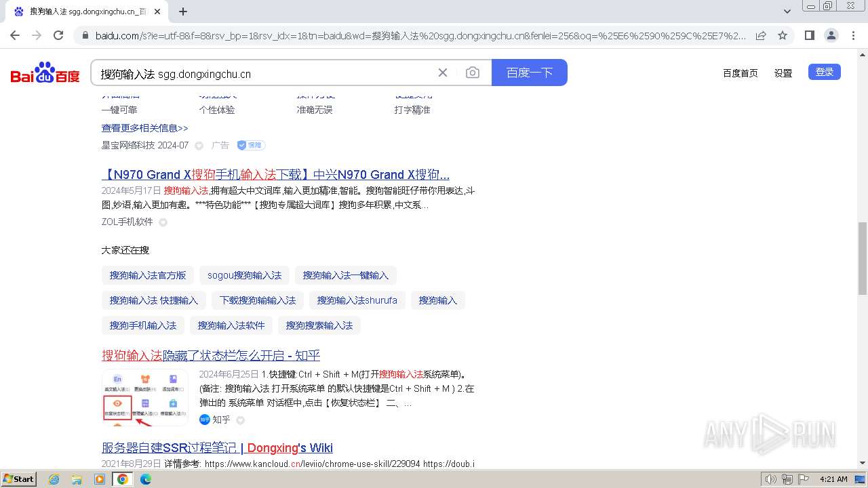
Task: Focus the Baidu search input field
Action: pyautogui.click(x=264, y=73)
